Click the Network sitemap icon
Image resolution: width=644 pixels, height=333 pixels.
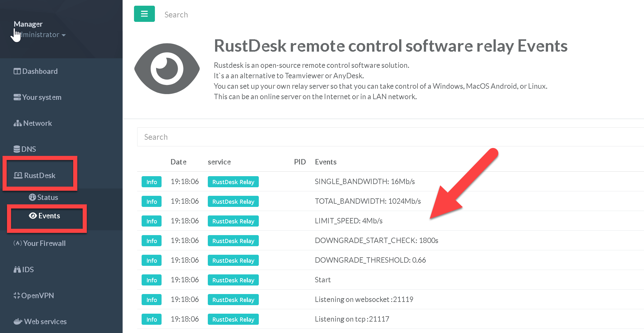[17, 123]
